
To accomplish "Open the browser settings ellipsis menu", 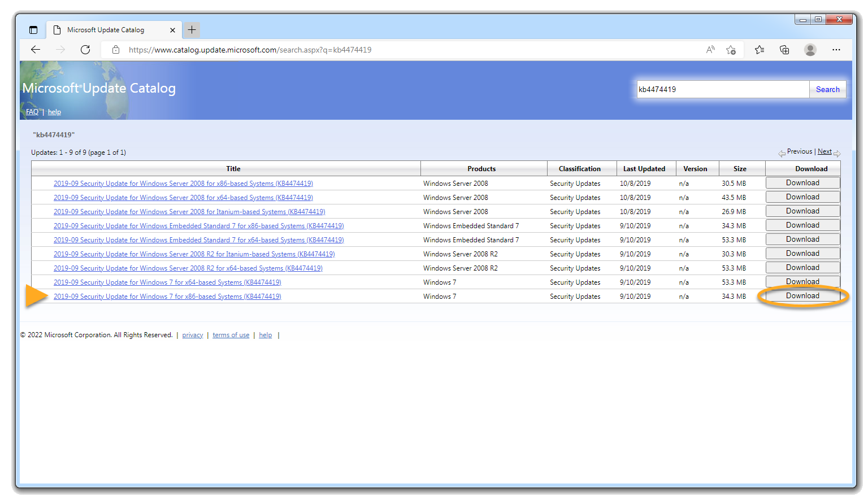I will 836,50.
